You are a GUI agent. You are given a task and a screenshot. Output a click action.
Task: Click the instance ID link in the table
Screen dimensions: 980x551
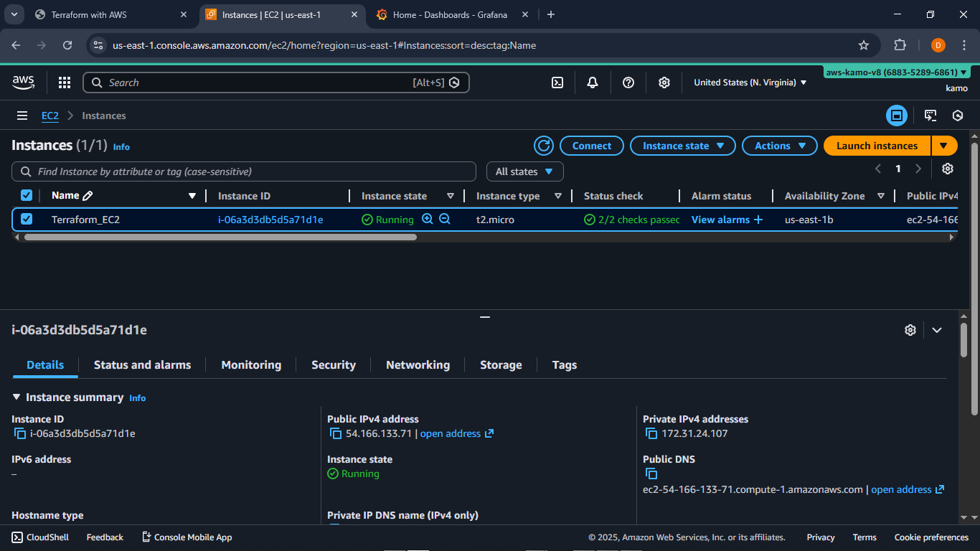tap(270, 220)
